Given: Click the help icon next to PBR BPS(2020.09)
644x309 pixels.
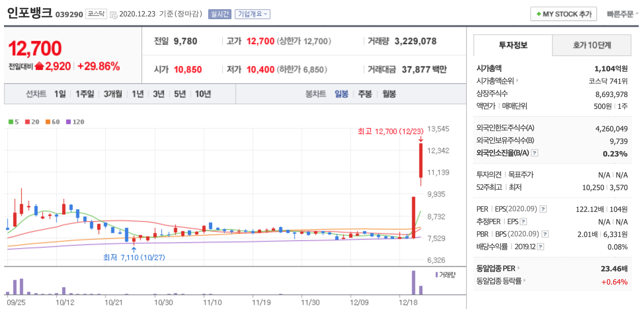Looking at the screenshot, I should click(545, 234).
